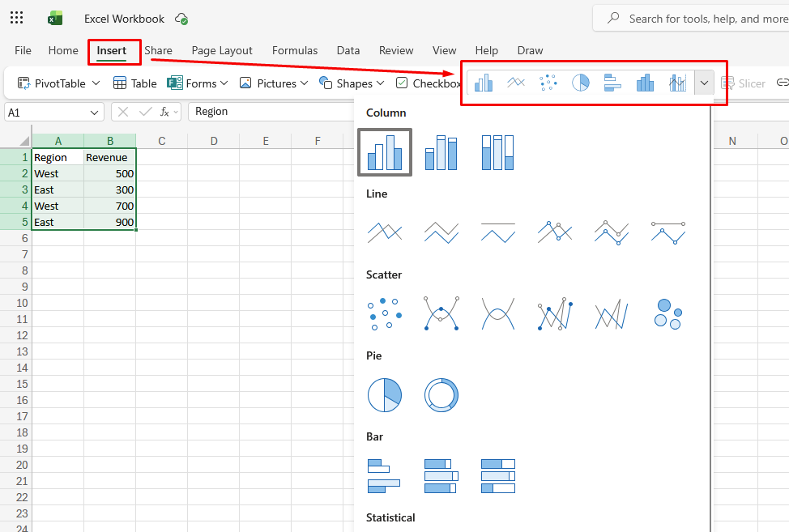Image resolution: width=789 pixels, height=532 pixels.
Task: Click the Stock chart icon in ribbon
Action: (678, 83)
